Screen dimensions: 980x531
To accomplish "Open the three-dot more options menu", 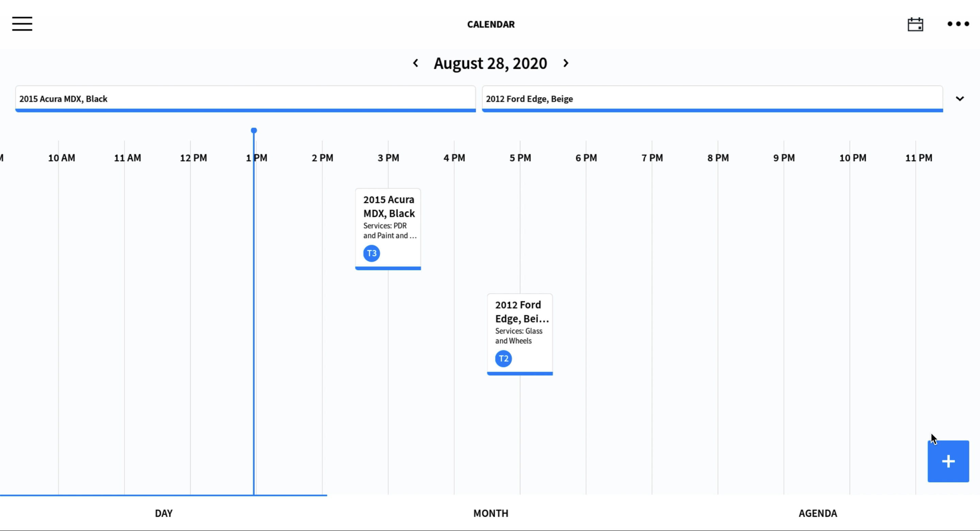I will (958, 23).
